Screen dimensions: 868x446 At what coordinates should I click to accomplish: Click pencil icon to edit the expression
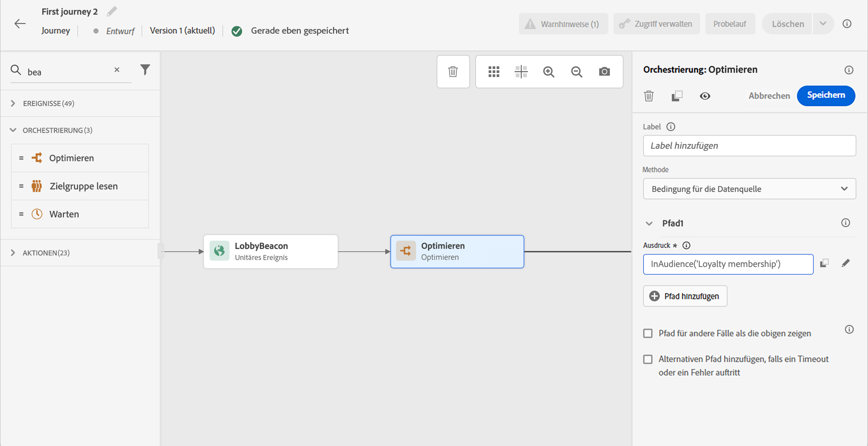pos(845,263)
